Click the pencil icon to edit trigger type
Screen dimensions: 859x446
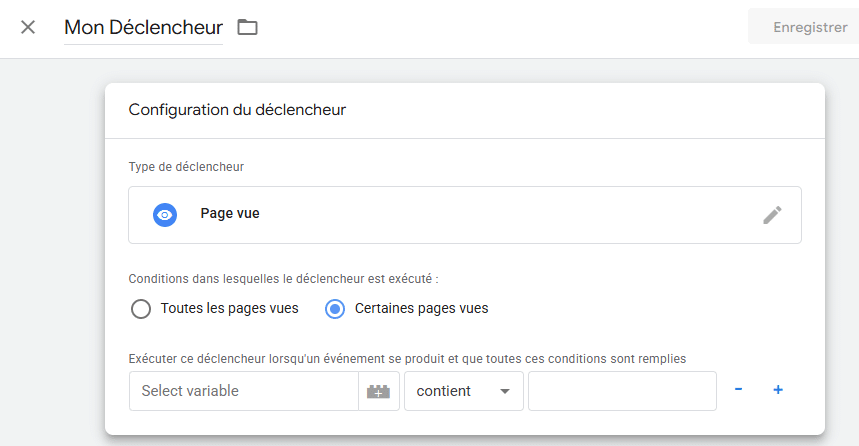tap(772, 214)
